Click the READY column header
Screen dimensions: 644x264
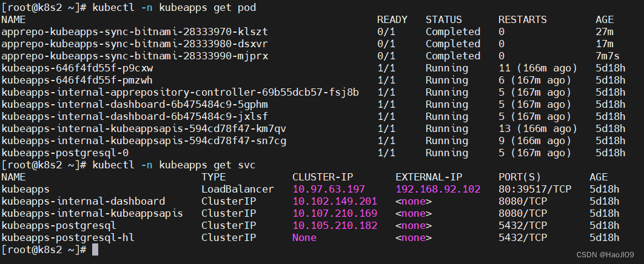pyautogui.click(x=392, y=19)
